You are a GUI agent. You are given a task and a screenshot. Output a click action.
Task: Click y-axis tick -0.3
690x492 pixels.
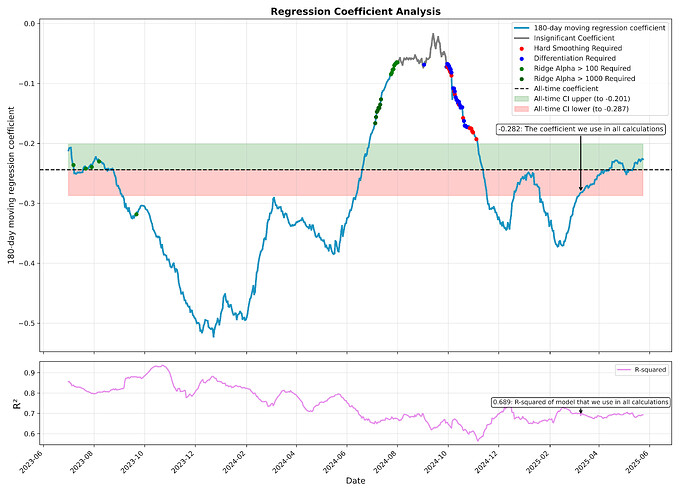[x=26, y=203]
